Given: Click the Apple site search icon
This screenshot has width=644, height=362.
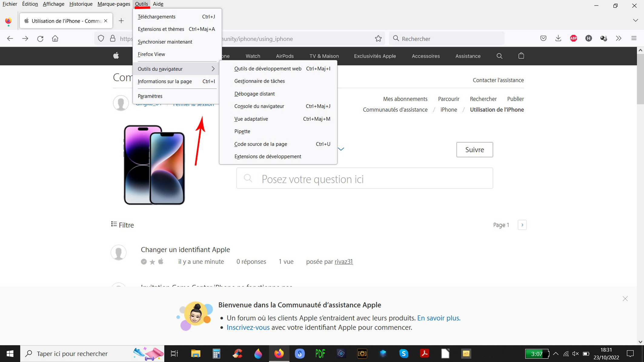Looking at the screenshot, I should 500,56.
